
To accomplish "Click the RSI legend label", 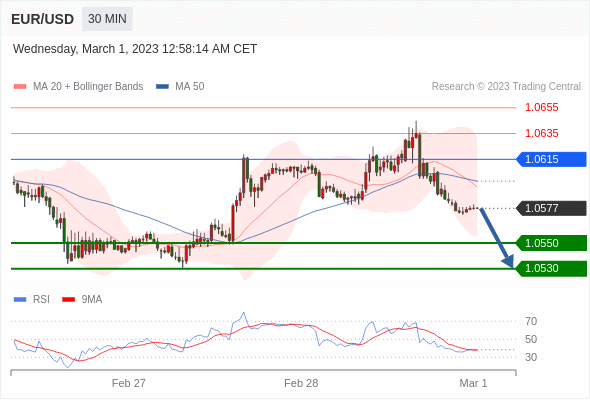I will pos(41,300).
